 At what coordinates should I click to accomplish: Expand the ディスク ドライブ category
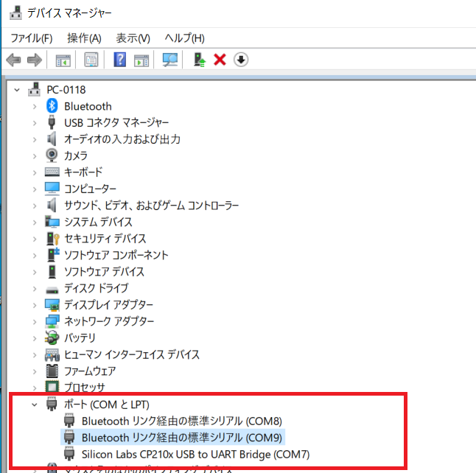[x=34, y=288]
